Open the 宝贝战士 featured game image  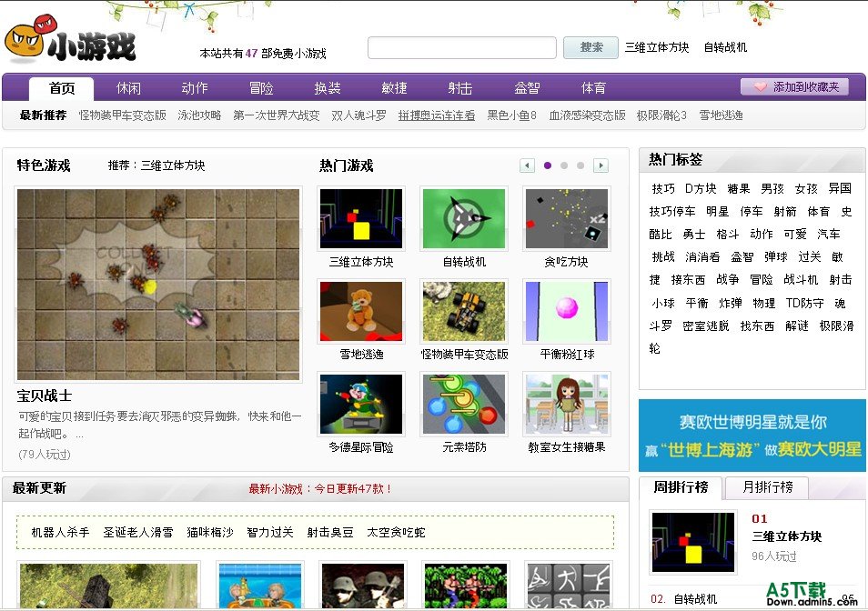click(158, 284)
